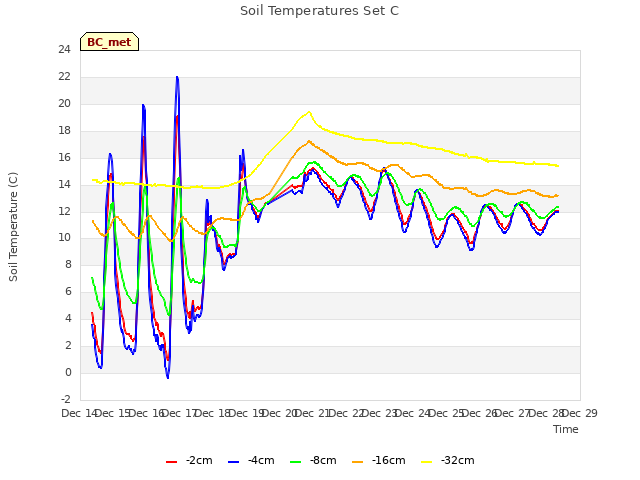Click the 12 y-axis tick label
The image size is (640, 480).
[64, 211]
